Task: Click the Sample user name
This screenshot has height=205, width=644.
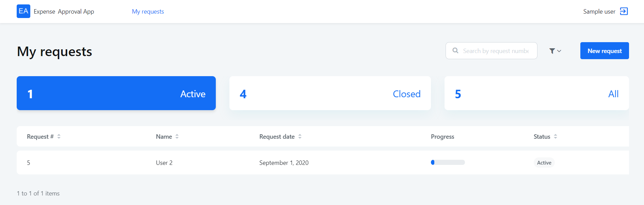Action: click(x=599, y=12)
